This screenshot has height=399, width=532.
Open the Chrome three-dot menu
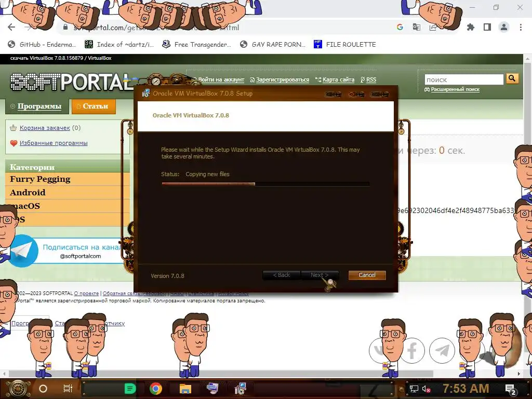pos(521,27)
